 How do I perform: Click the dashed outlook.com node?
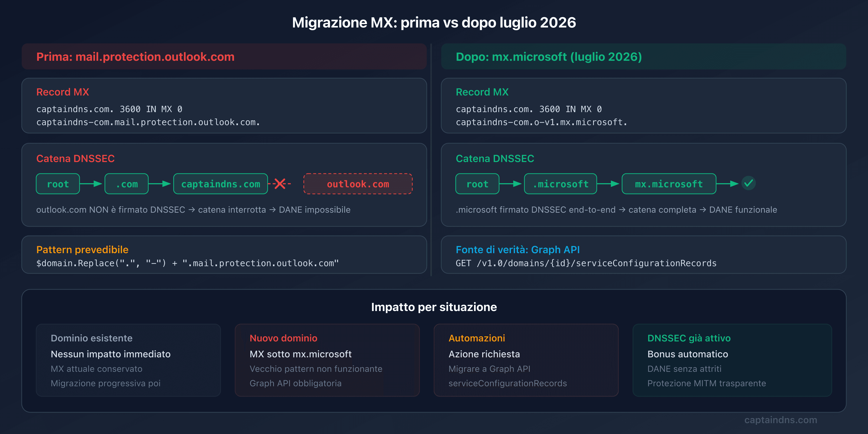[358, 184]
